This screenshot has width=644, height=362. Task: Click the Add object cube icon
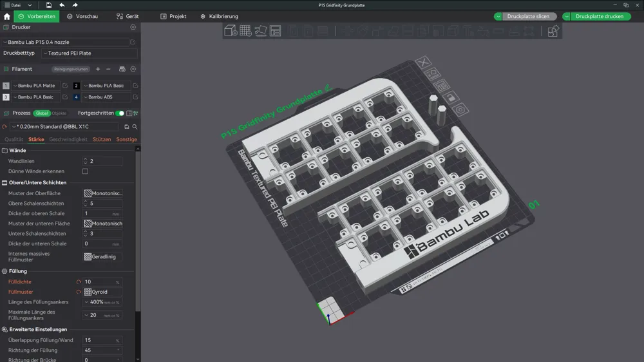(x=231, y=31)
